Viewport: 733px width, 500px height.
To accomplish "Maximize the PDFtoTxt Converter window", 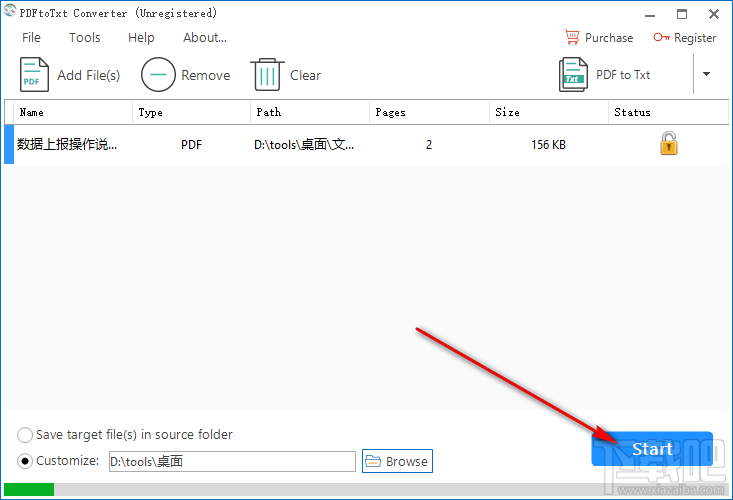I will click(x=682, y=14).
